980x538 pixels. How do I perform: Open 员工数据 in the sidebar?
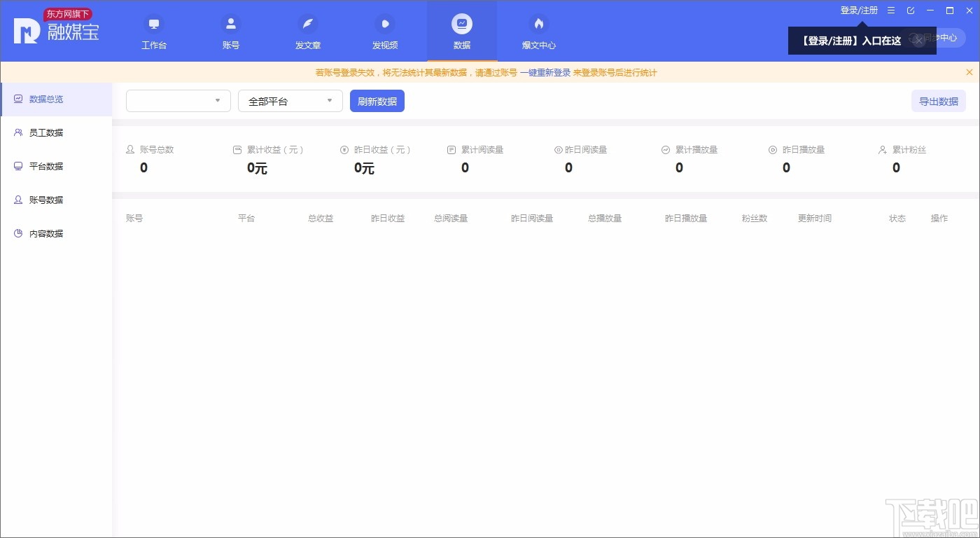pos(56,133)
